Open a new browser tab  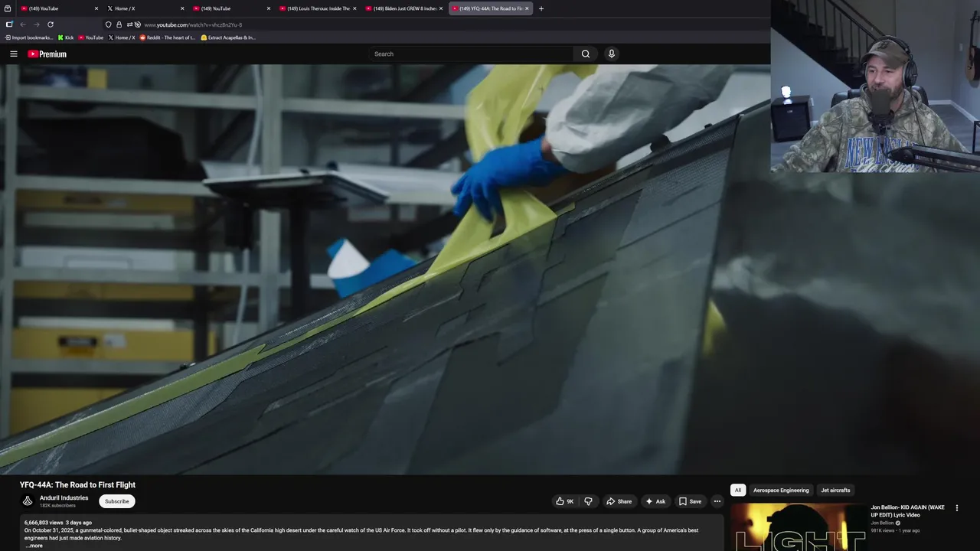(541, 8)
